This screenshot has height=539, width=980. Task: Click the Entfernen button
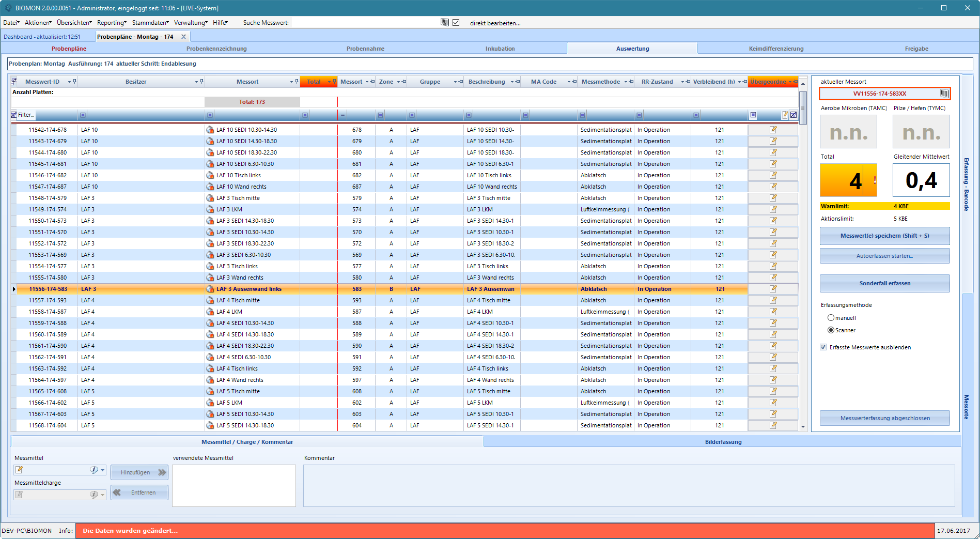click(x=139, y=492)
